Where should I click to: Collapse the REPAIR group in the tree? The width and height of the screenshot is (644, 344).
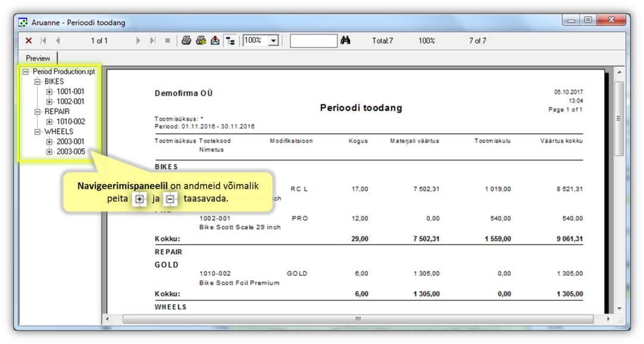37,112
